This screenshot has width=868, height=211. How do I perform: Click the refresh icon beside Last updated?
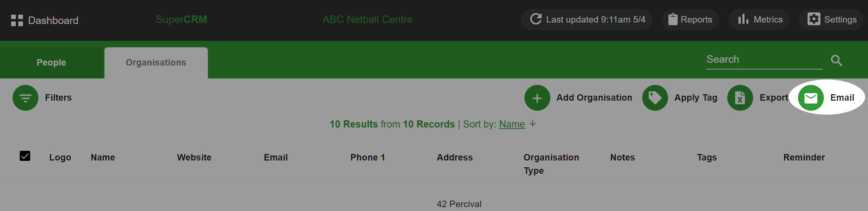click(x=536, y=19)
